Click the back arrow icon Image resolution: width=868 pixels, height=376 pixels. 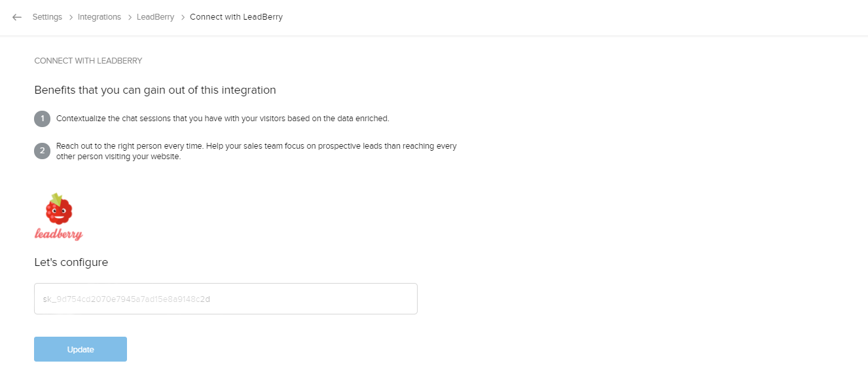17,17
